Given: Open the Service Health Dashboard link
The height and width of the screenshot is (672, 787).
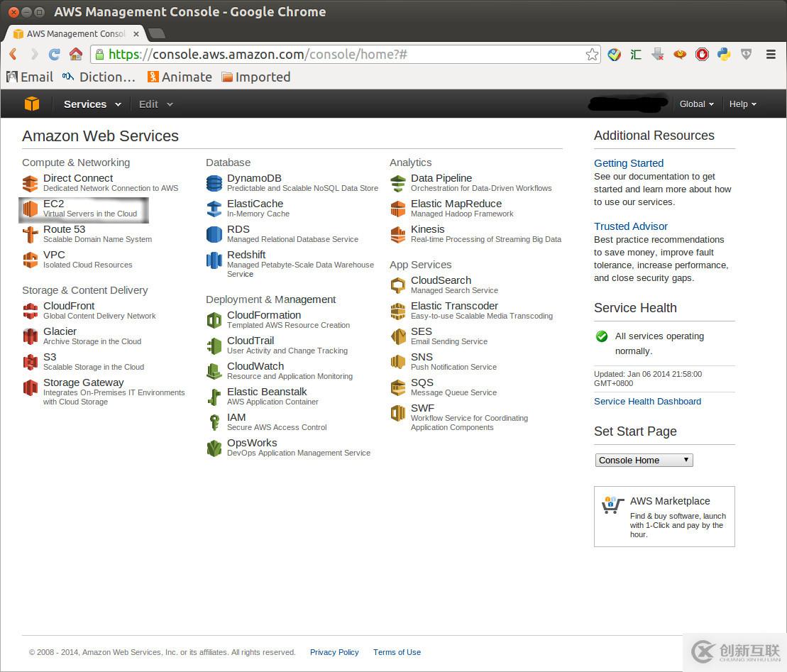Looking at the screenshot, I should 647,402.
